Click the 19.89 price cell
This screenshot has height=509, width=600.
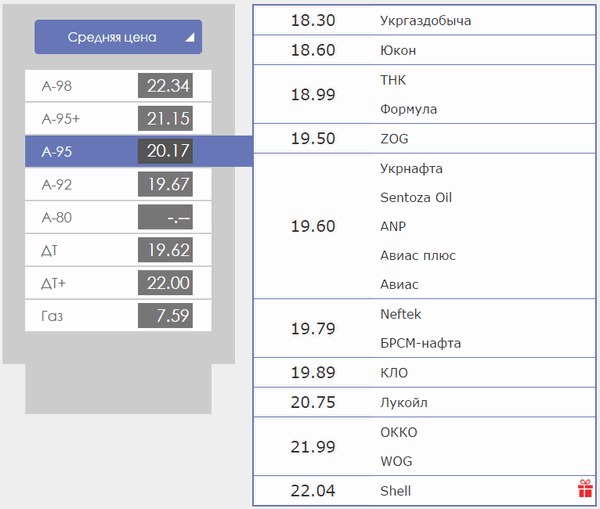tap(313, 373)
